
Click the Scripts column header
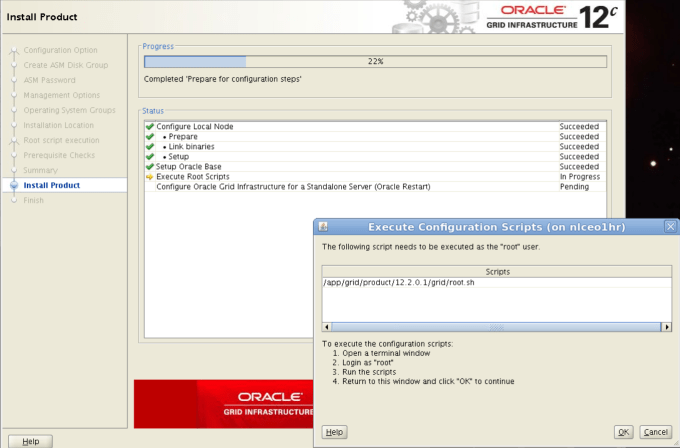pyautogui.click(x=496, y=271)
